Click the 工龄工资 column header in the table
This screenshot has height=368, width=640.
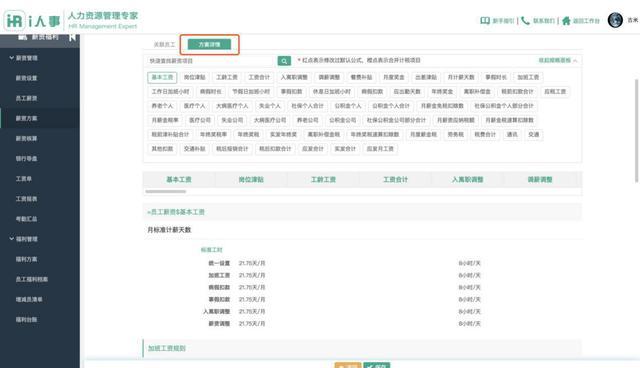pos(323,180)
